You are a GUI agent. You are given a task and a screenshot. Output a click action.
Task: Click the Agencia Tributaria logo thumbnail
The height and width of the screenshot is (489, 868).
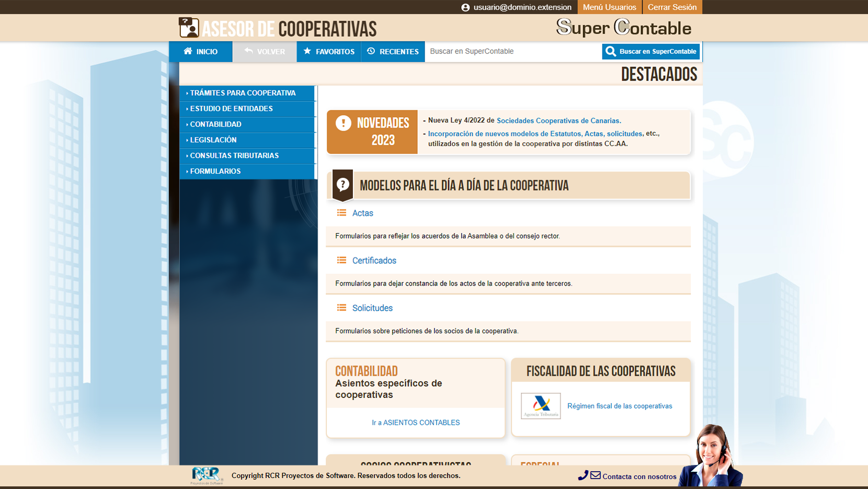pyautogui.click(x=541, y=406)
